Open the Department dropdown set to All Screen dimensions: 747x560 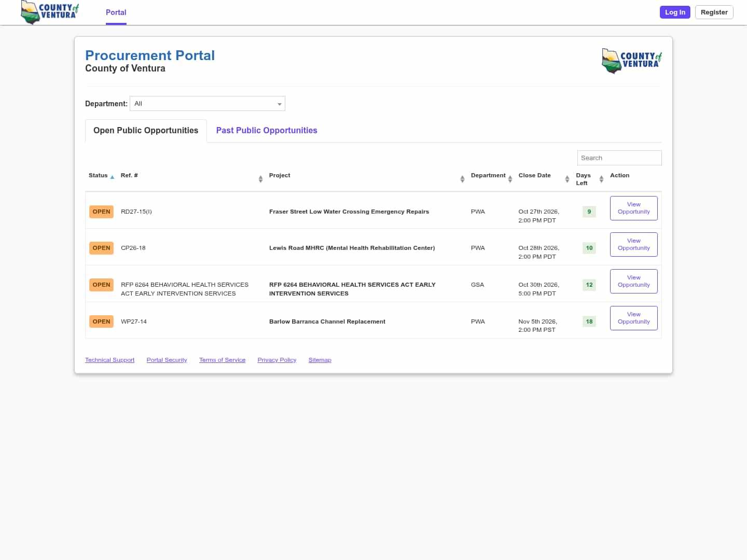pyautogui.click(x=208, y=104)
